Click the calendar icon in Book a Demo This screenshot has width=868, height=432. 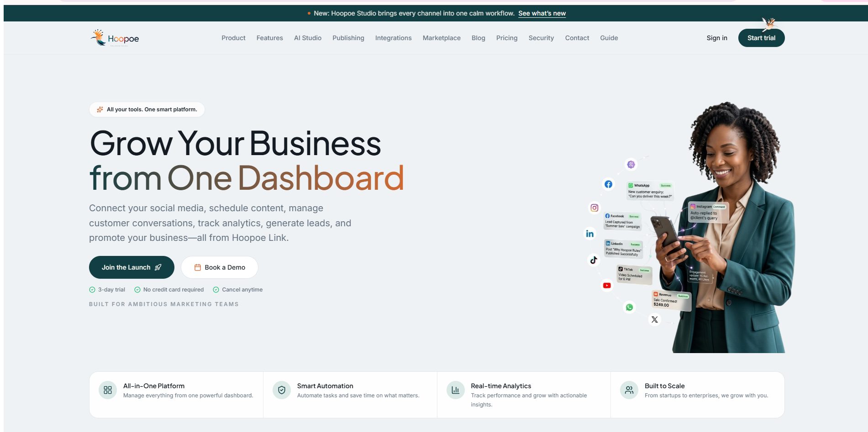(x=198, y=267)
